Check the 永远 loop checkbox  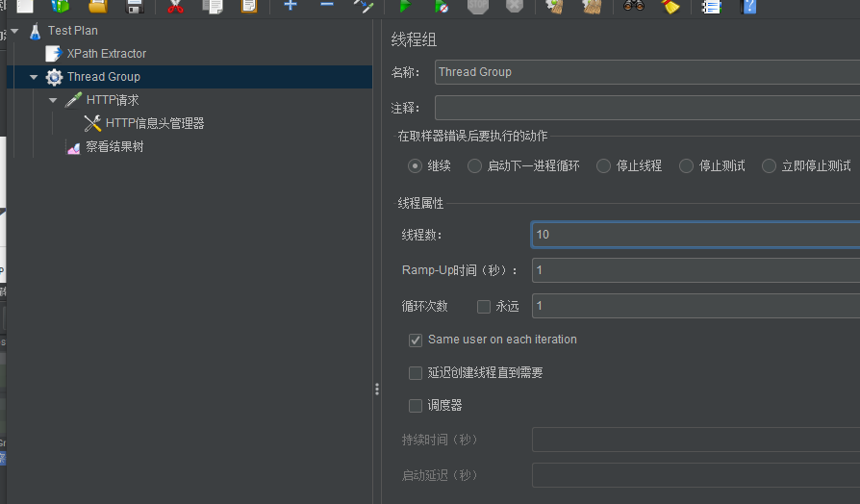[483, 307]
